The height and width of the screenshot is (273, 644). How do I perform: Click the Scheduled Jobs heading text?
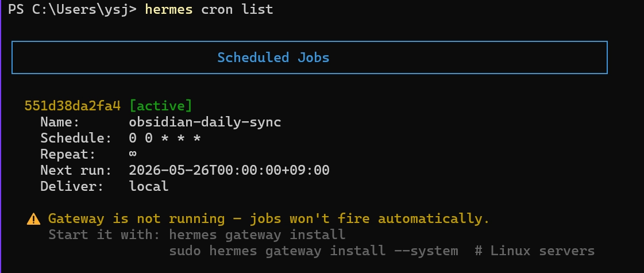(x=273, y=57)
